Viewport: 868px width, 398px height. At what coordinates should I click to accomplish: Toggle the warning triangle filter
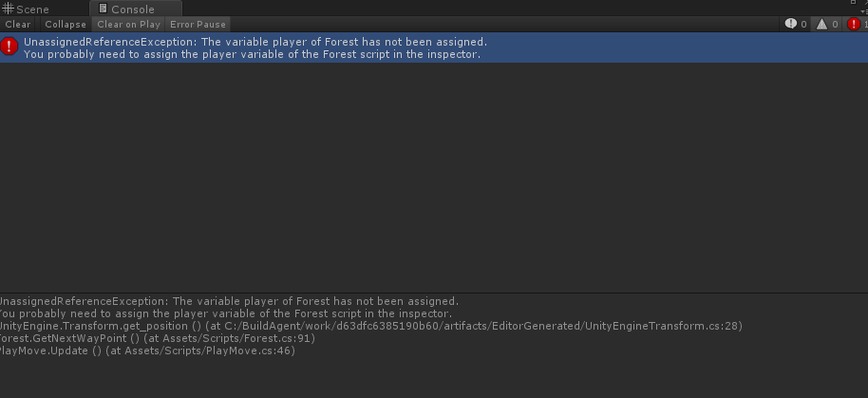tap(827, 25)
